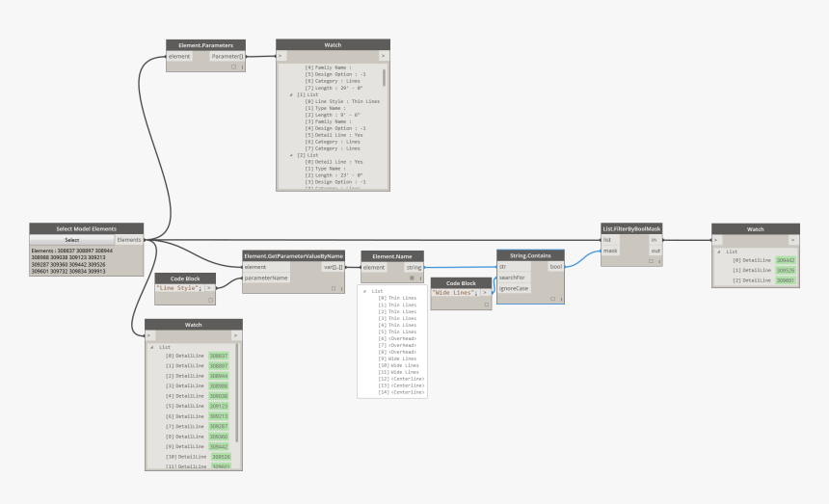Click output arrow of "Line Style" Code Block
This screenshot has width=829, height=504.
(209, 288)
